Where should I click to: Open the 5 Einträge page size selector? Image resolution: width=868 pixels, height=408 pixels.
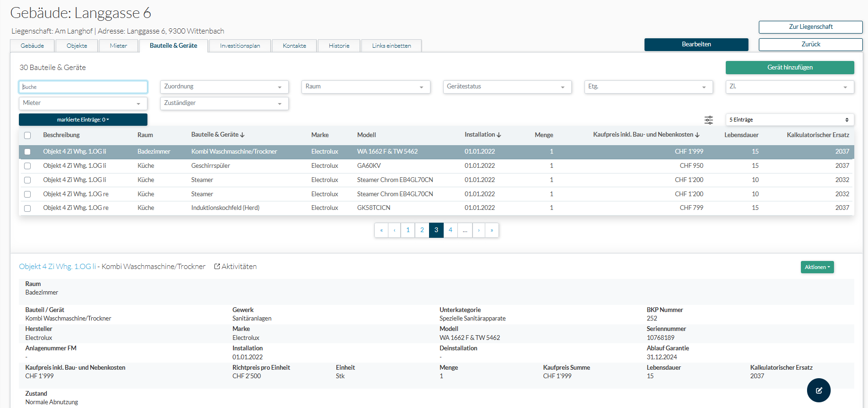(x=789, y=120)
